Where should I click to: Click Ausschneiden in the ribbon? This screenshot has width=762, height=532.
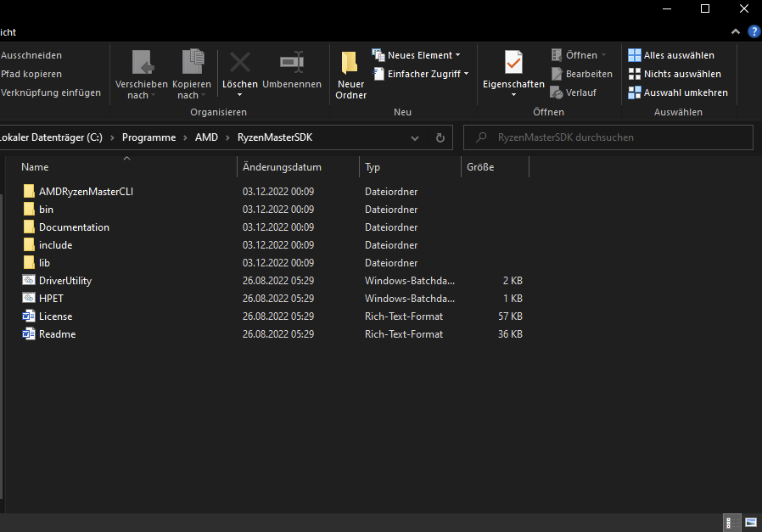click(x=31, y=55)
